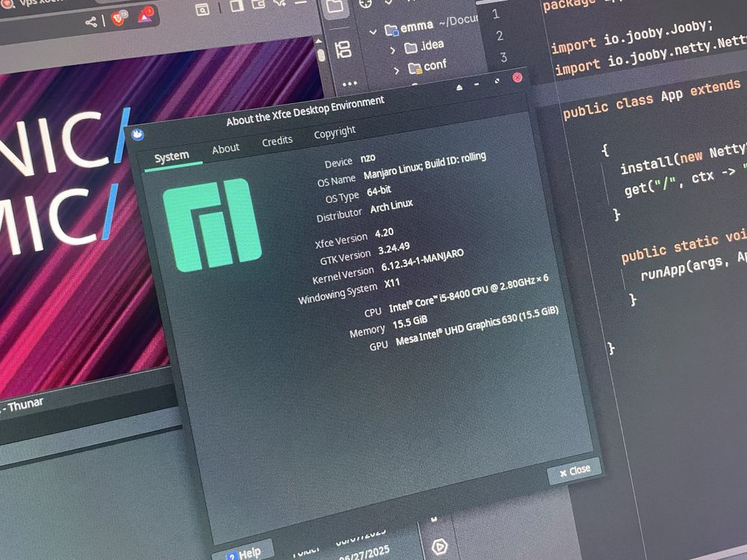The image size is (747, 560).
Task: Open the About tab
Action: (226, 149)
